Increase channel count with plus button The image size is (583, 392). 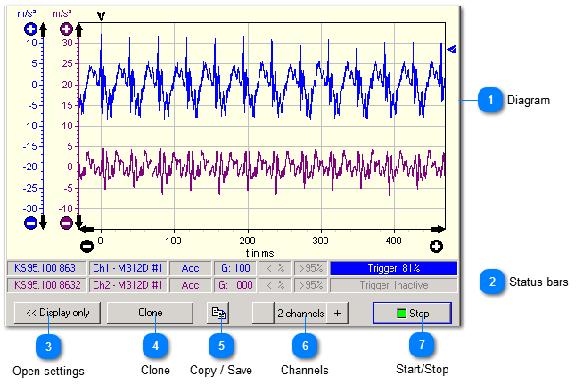coord(337,314)
